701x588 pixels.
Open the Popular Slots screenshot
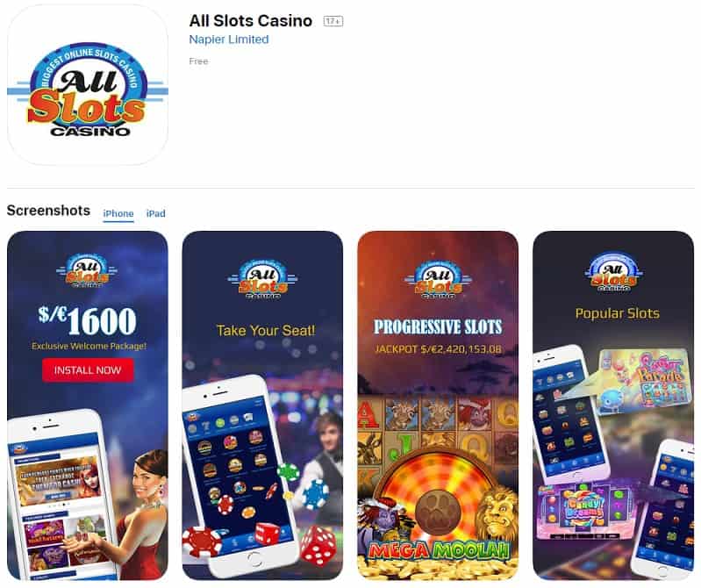point(613,405)
